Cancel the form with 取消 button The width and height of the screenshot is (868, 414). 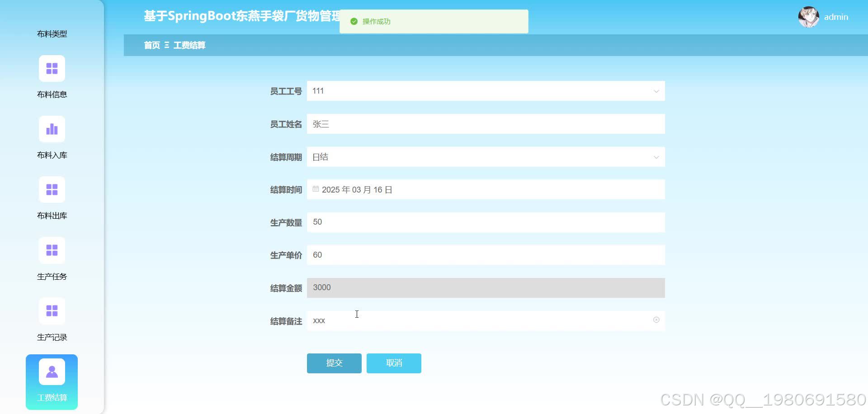(393, 363)
